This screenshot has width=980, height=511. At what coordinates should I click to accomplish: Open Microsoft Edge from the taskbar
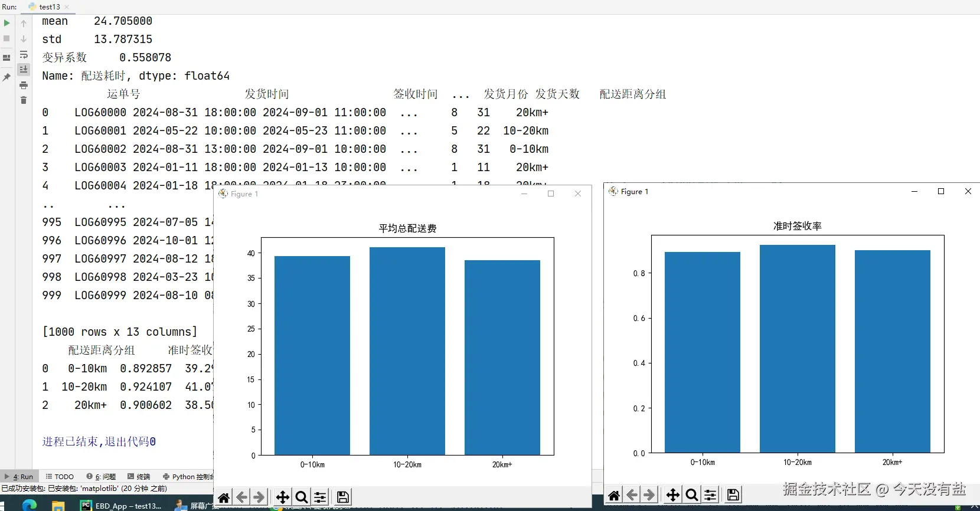(30, 505)
